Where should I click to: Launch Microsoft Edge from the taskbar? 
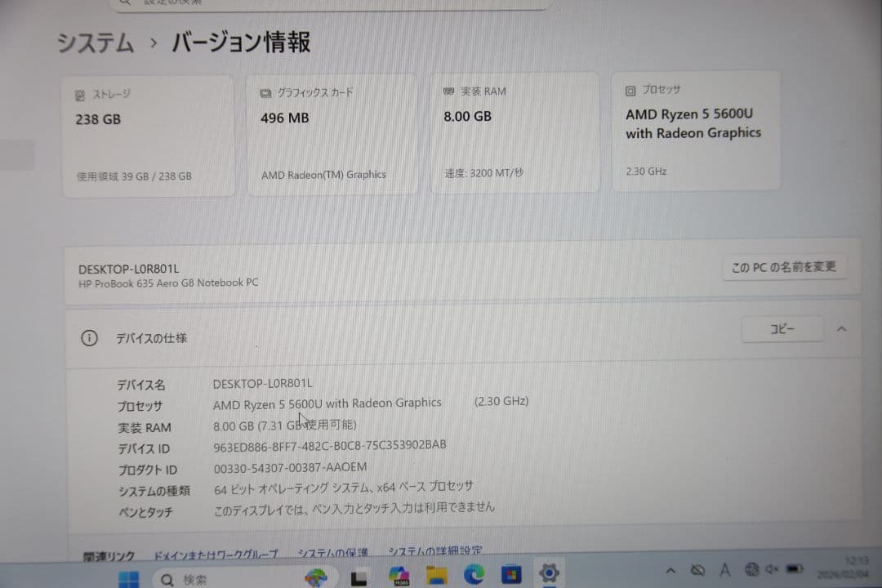pyautogui.click(x=474, y=574)
